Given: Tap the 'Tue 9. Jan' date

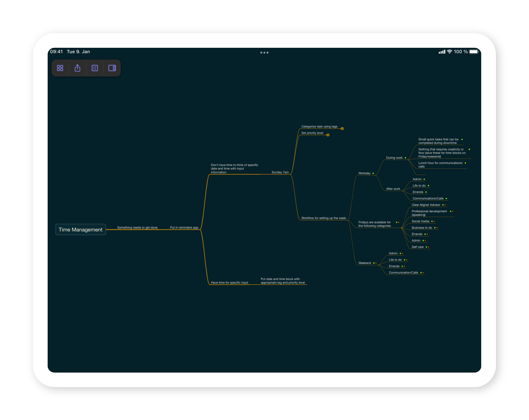Looking at the screenshot, I should [x=78, y=51].
